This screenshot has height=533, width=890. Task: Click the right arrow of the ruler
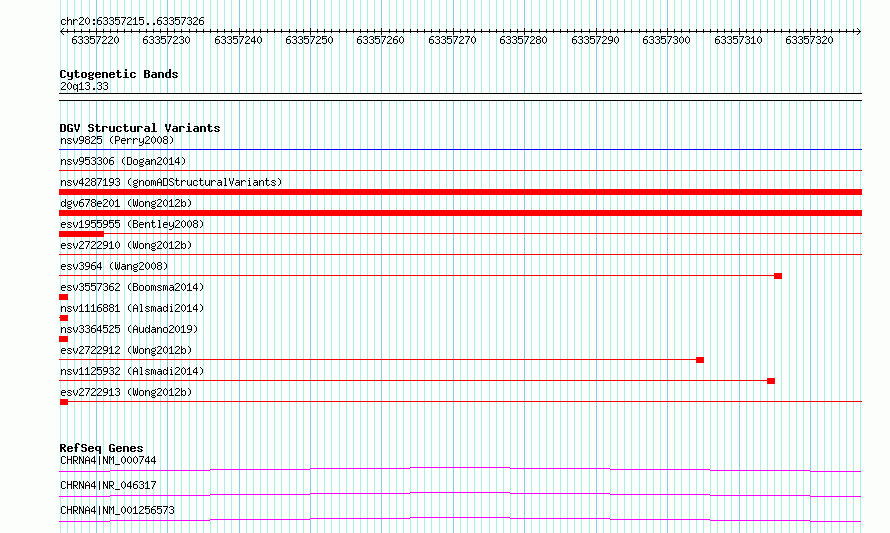tap(859, 32)
